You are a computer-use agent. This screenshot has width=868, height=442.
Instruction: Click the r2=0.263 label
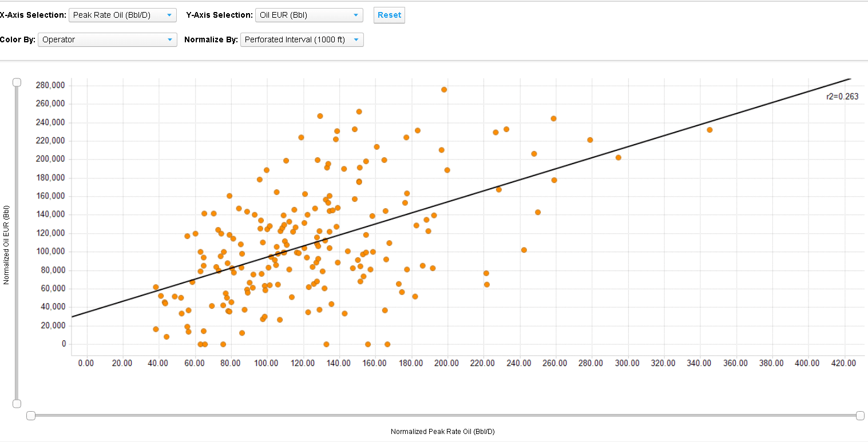842,97
